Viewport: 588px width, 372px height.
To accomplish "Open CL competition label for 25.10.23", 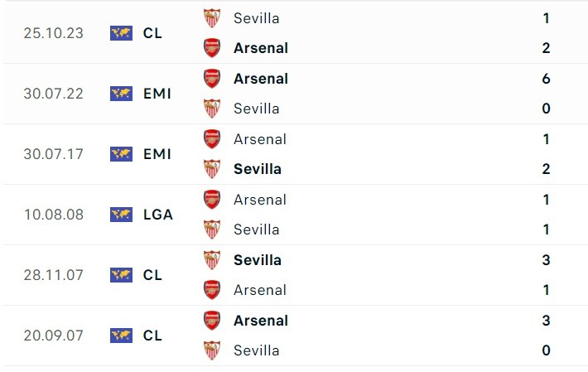I will pos(152,33).
